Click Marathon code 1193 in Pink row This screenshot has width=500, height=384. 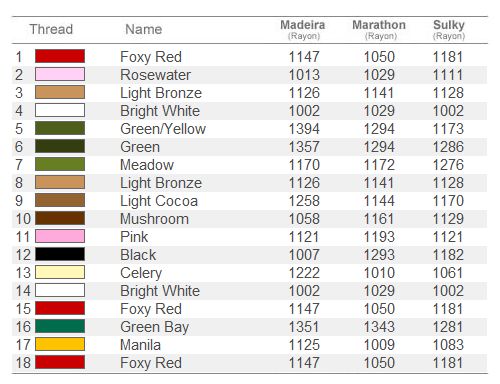pos(379,237)
